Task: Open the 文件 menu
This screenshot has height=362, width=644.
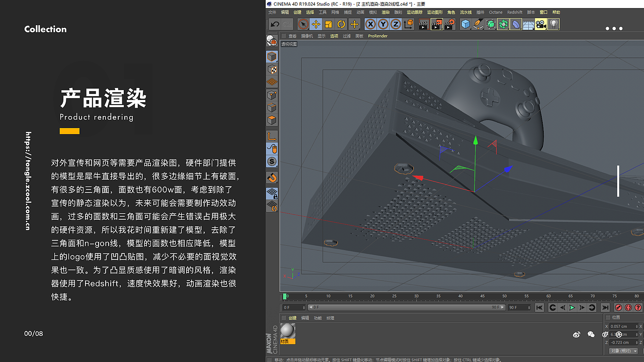Action: [x=272, y=12]
